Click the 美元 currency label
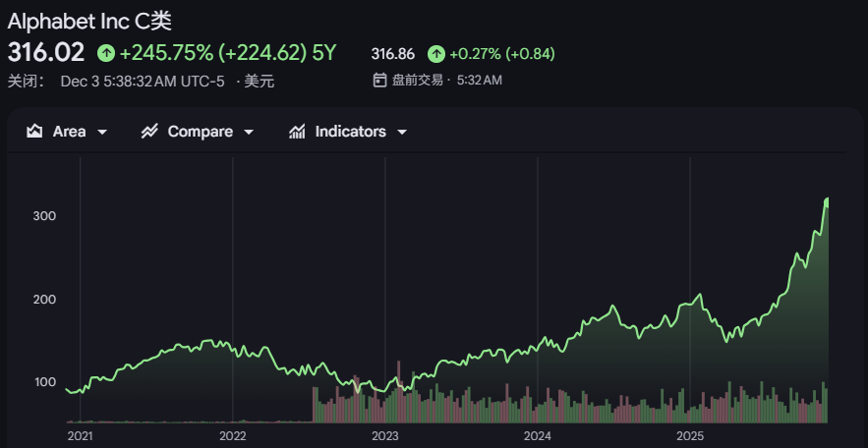Screen dimensions: 868x448 pyautogui.click(x=260, y=82)
